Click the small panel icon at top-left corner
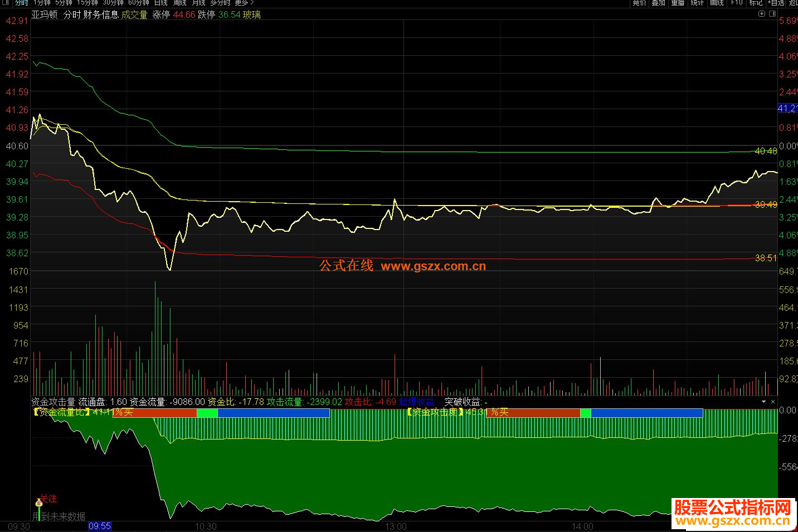 (5, 3)
